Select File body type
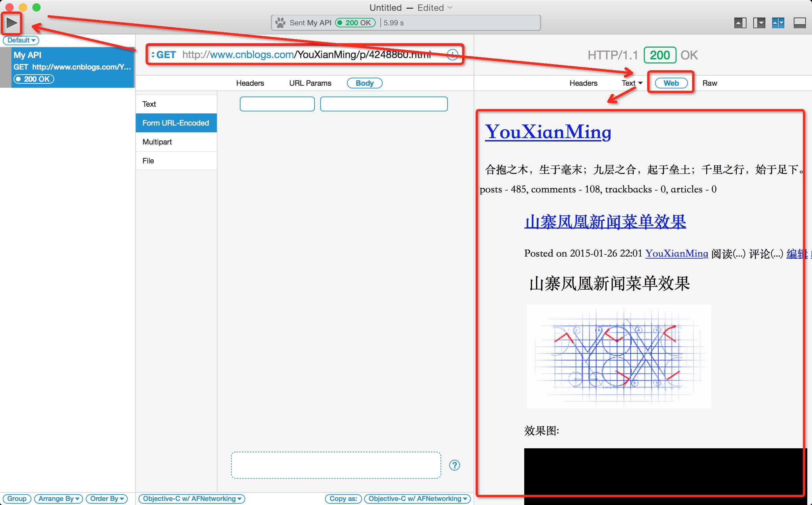 (176, 161)
